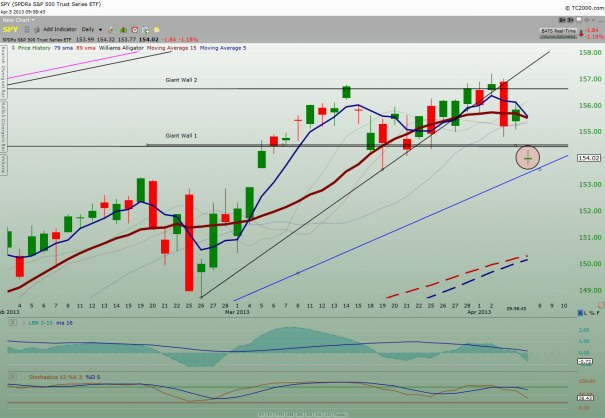Open the Daily timeframe dropdown
This screenshot has height=418, width=605.
[92, 29]
